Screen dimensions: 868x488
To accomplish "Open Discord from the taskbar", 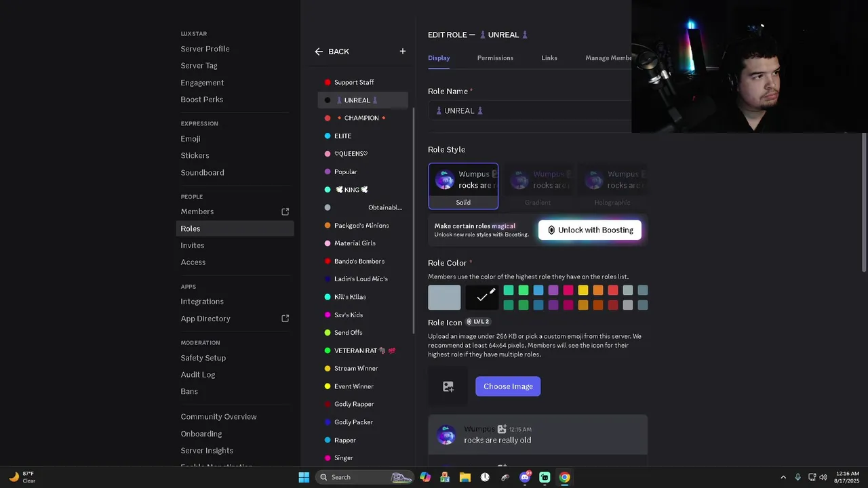I will [525, 477].
